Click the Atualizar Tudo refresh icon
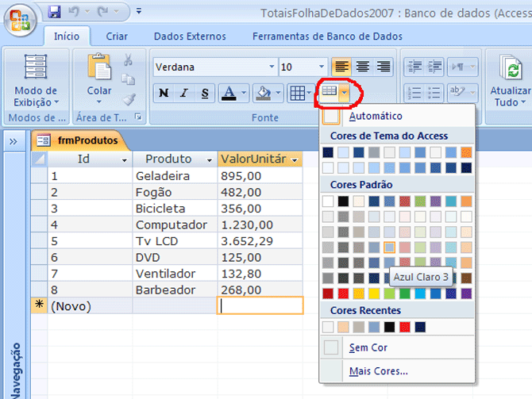532x399 pixels. [510, 67]
